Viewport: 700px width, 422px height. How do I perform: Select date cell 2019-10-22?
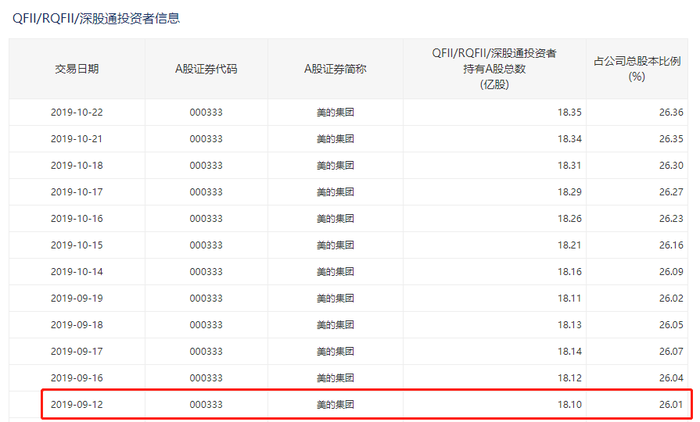click(x=77, y=112)
